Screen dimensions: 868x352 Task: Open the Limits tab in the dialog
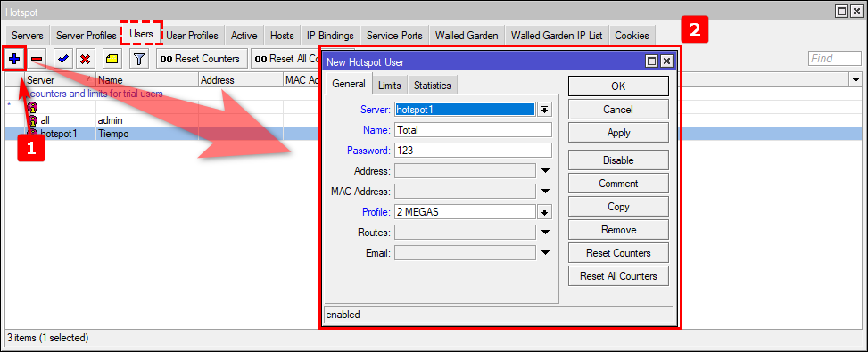[x=390, y=85]
